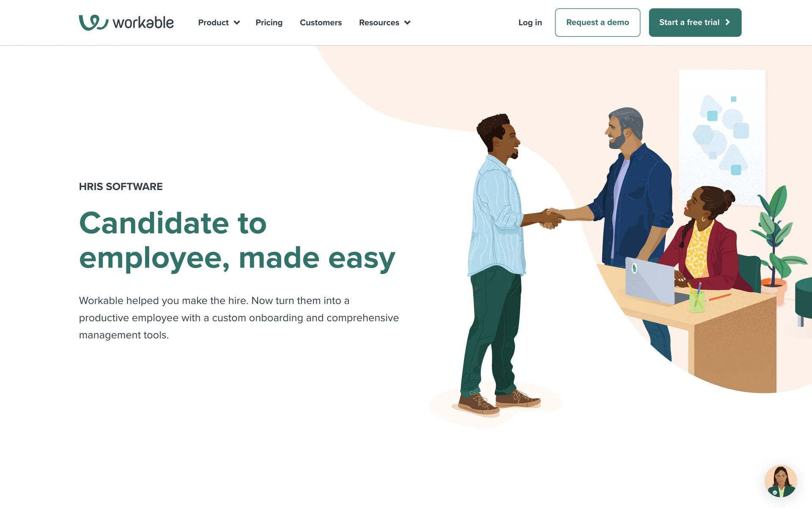Open the Customers page
Viewport: 812px width, 508px height.
pos(321,22)
